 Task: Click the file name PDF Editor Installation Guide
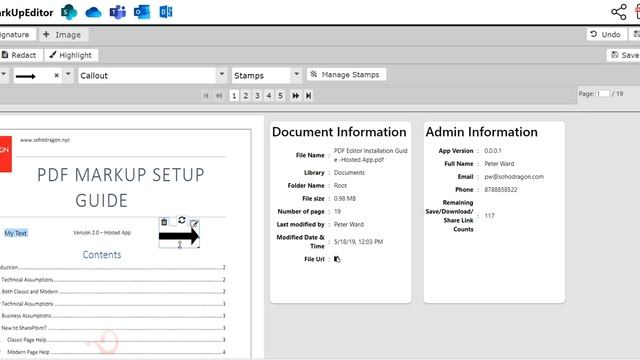coord(371,155)
